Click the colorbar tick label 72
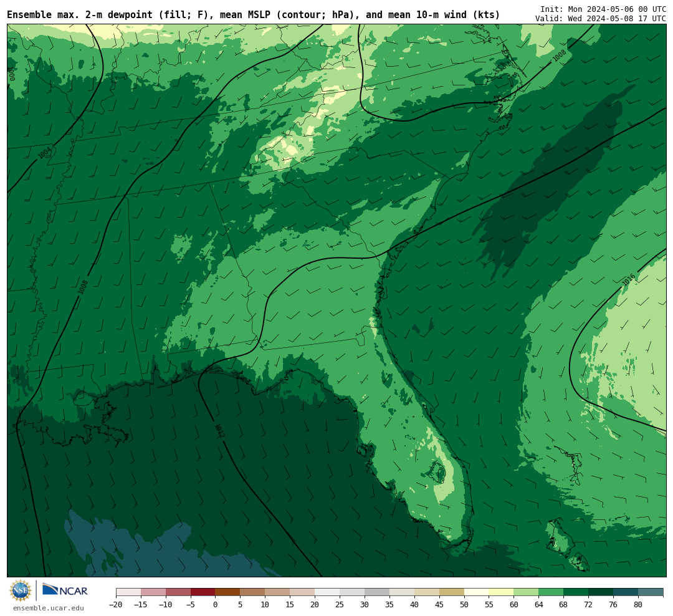673x616 pixels. click(x=588, y=605)
